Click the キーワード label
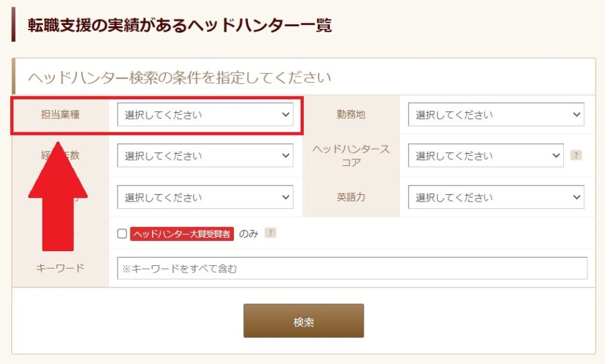The image size is (605, 364). pyautogui.click(x=61, y=268)
